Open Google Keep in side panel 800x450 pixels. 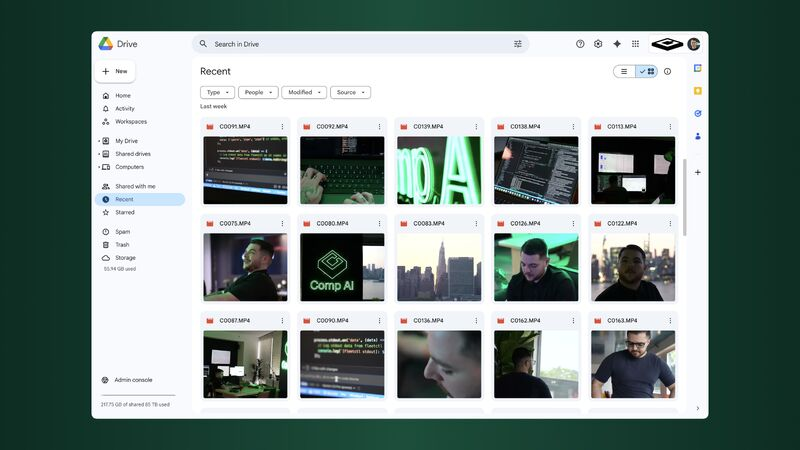pos(697,91)
